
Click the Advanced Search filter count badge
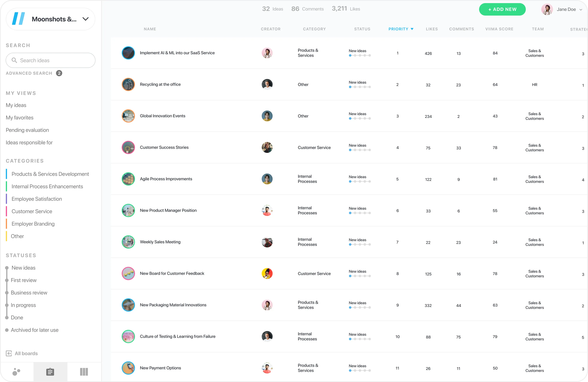(x=59, y=73)
